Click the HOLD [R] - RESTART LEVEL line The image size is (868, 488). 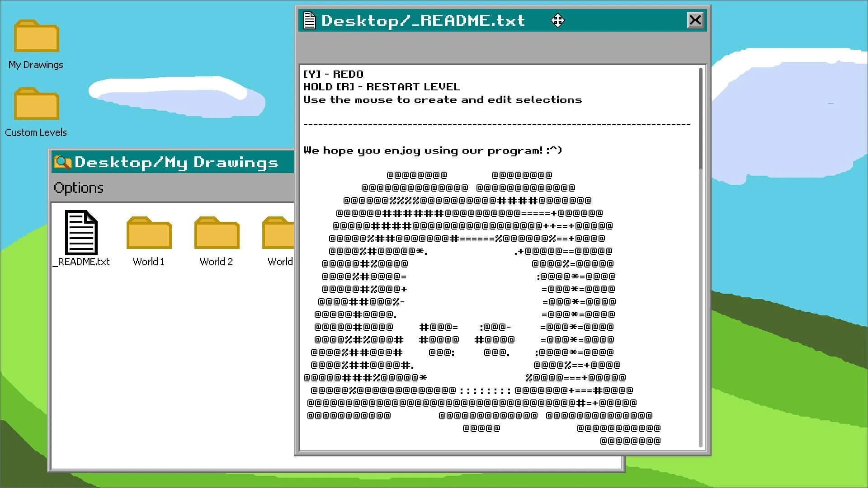[382, 86]
